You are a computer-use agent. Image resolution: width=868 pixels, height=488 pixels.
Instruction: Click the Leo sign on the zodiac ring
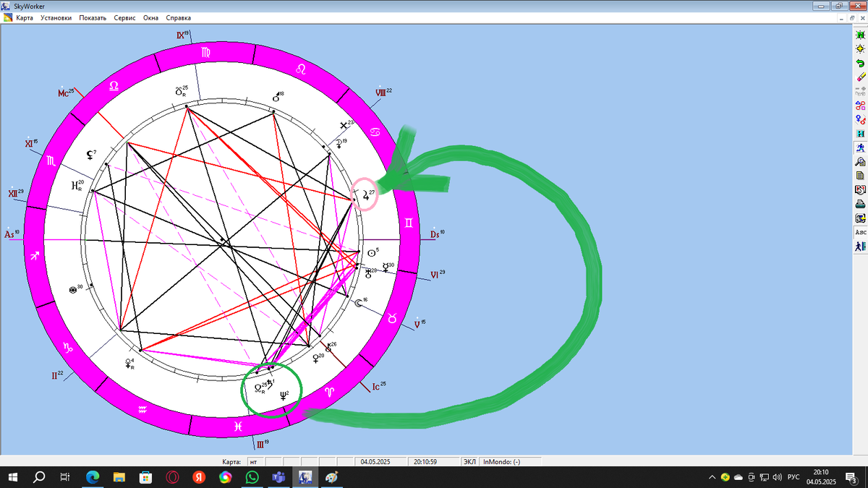[x=301, y=69]
